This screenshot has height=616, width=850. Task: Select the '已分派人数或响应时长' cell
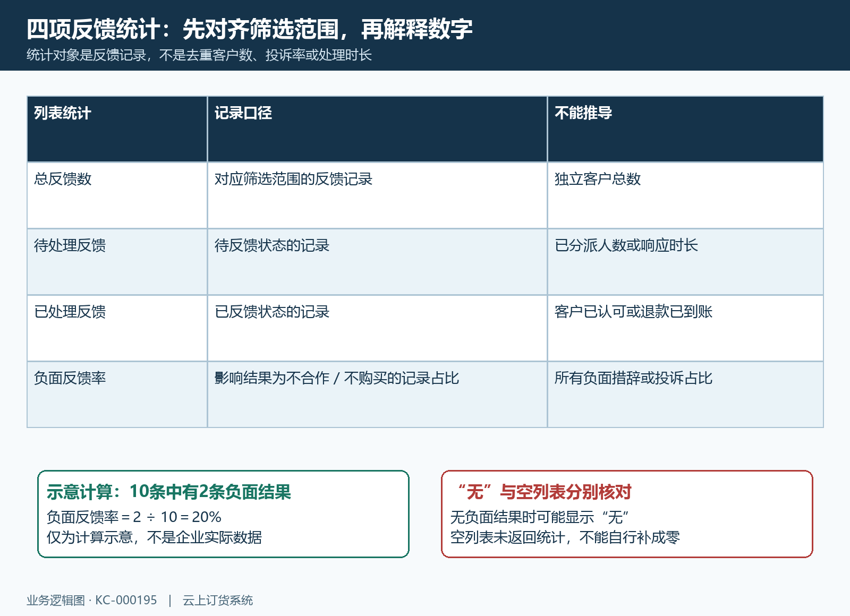pos(685,262)
